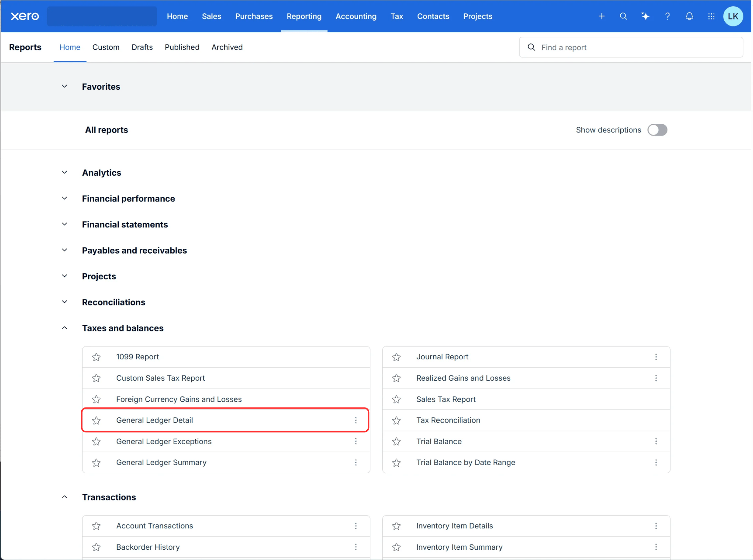
Task: Click the plus create-new icon
Action: 602,16
